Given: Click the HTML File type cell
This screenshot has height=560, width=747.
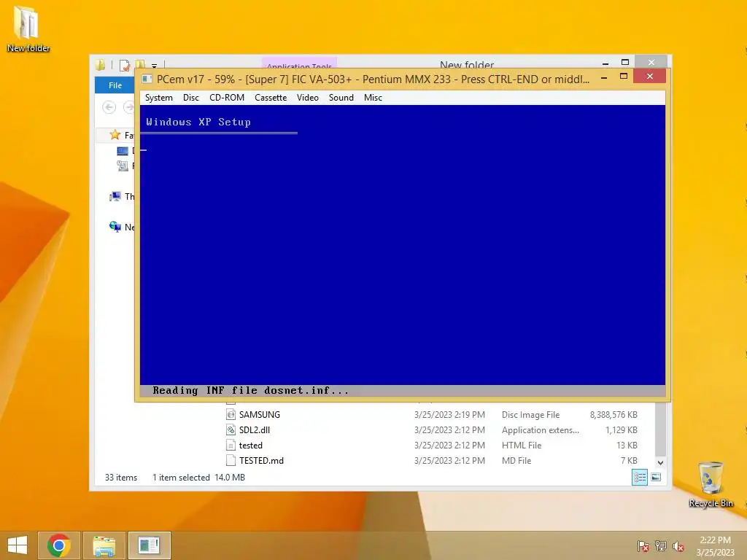Looking at the screenshot, I should click(521, 446).
